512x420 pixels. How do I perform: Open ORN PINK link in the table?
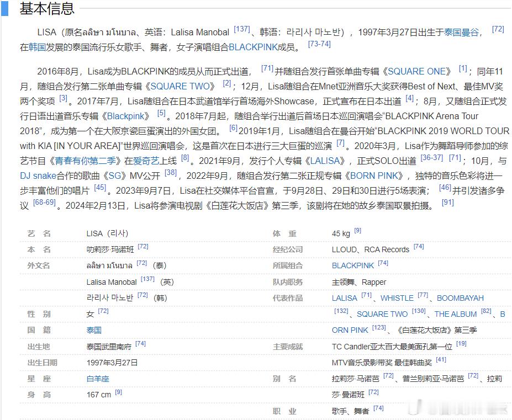tap(350, 330)
